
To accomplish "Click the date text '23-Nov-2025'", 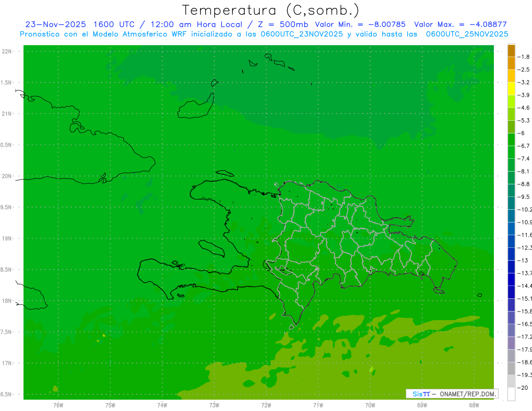I will (x=55, y=24).
